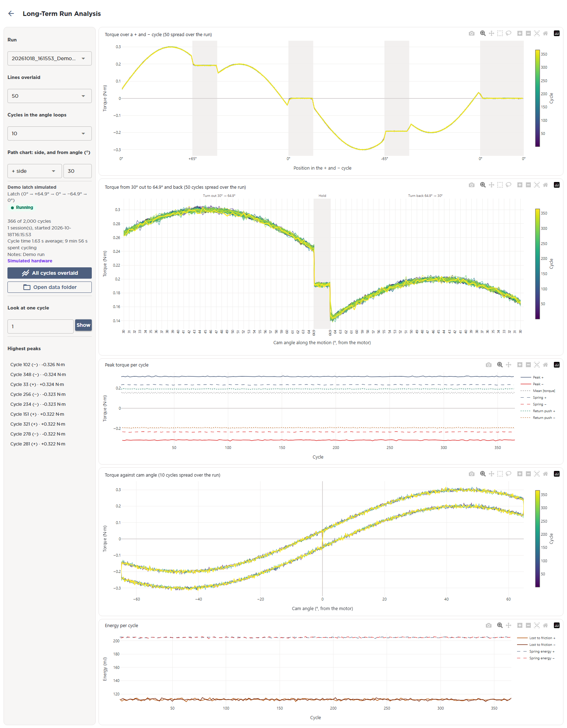Reset axes on the path torque chart
The height and width of the screenshot is (728, 567).
pyautogui.click(x=545, y=185)
